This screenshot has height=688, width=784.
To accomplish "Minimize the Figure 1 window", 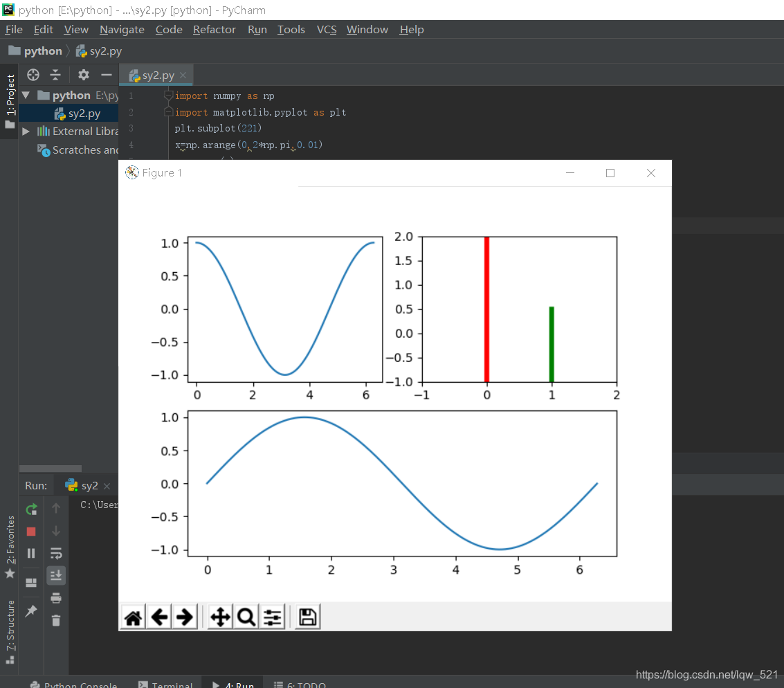I will [x=570, y=173].
